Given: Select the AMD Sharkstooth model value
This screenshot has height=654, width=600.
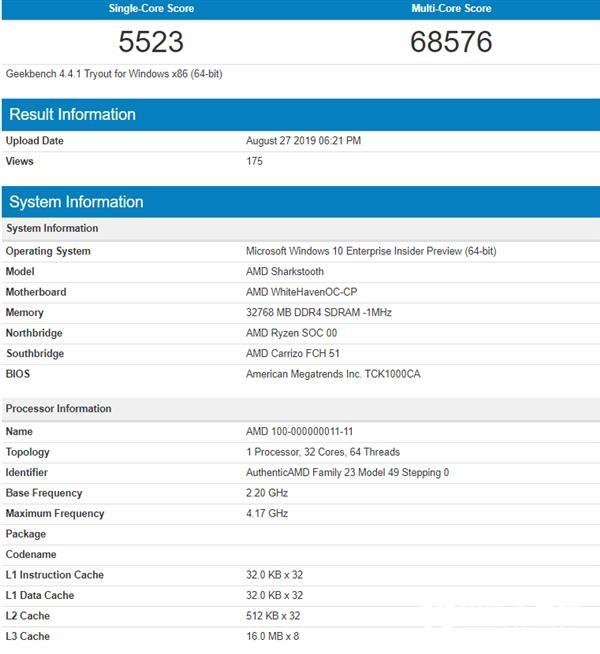Looking at the screenshot, I should pyautogui.click(x=285, y=272).
